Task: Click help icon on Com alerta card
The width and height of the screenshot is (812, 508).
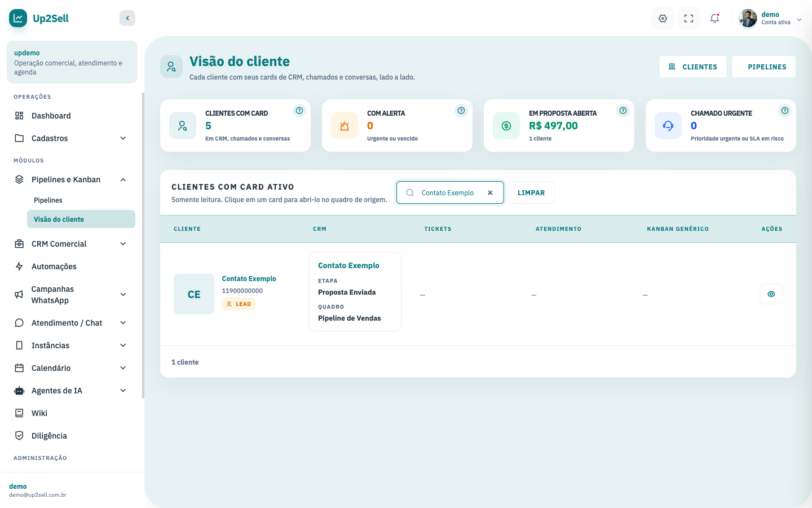Action: (461, 111)
